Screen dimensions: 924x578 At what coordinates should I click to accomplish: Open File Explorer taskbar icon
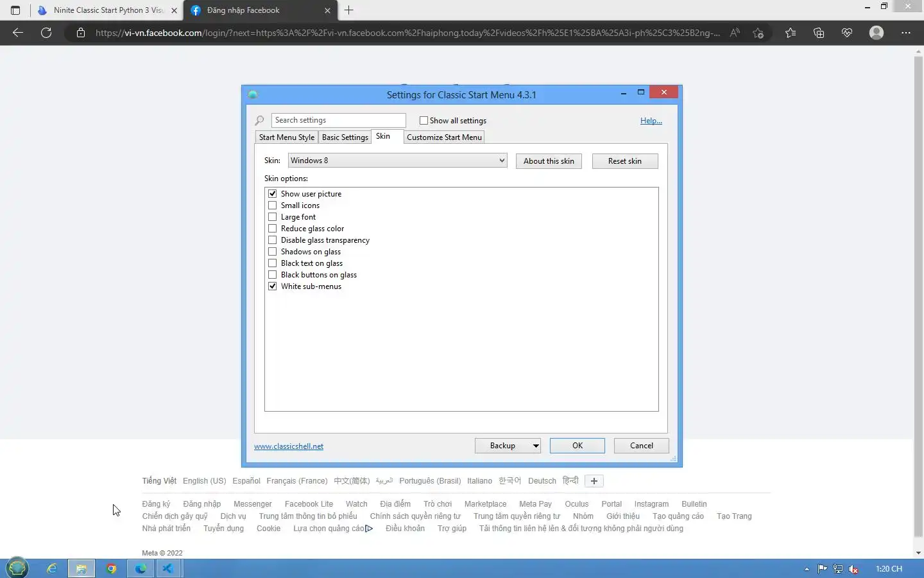click(81, 568)
